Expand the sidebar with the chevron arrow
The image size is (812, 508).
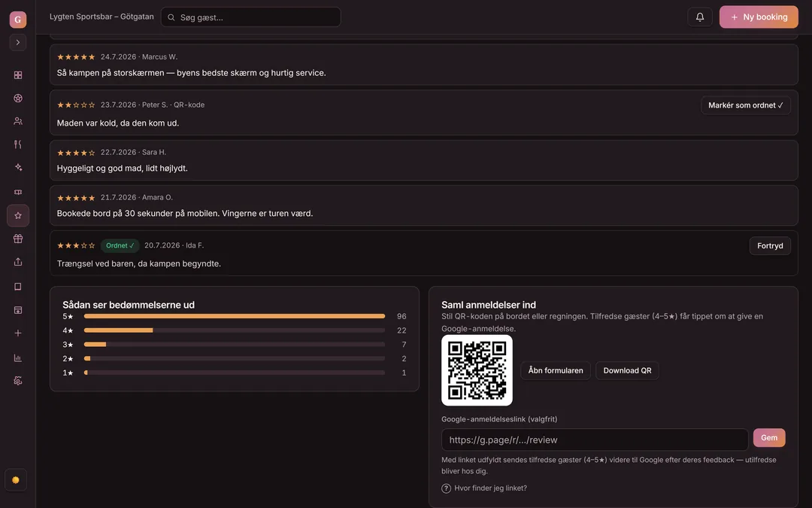click(x=18, y=42)
